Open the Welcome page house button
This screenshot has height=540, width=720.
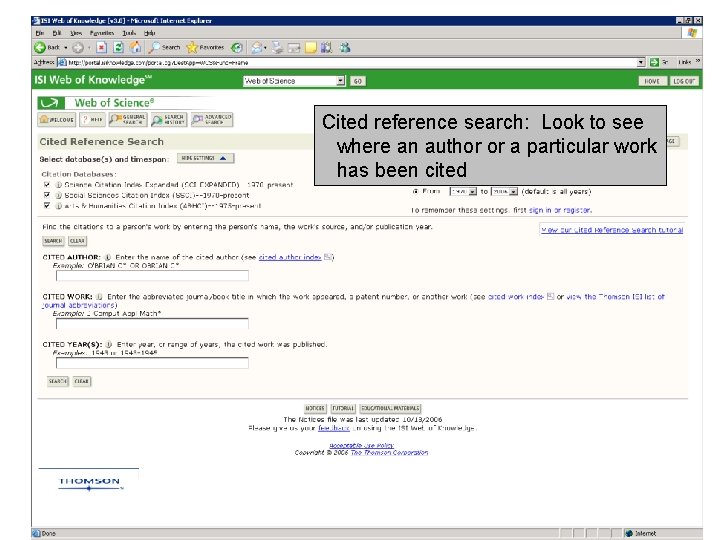point(57,119)
